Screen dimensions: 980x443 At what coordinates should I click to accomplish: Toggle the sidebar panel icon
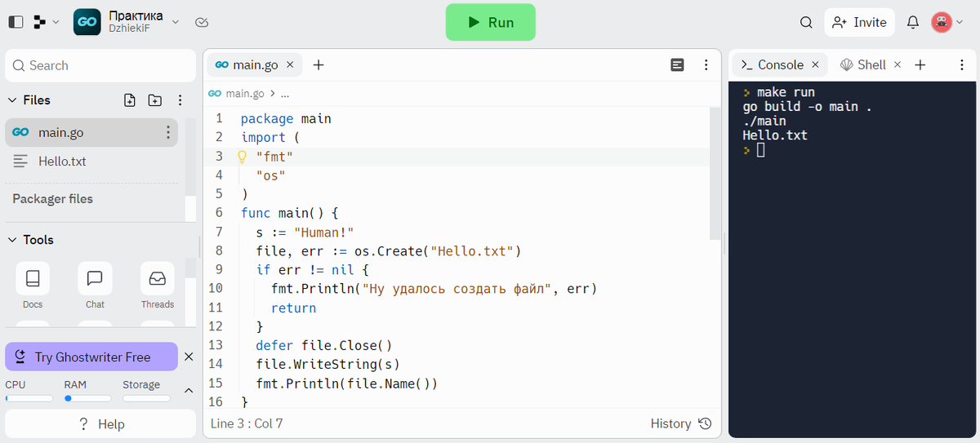click(16, 22)
